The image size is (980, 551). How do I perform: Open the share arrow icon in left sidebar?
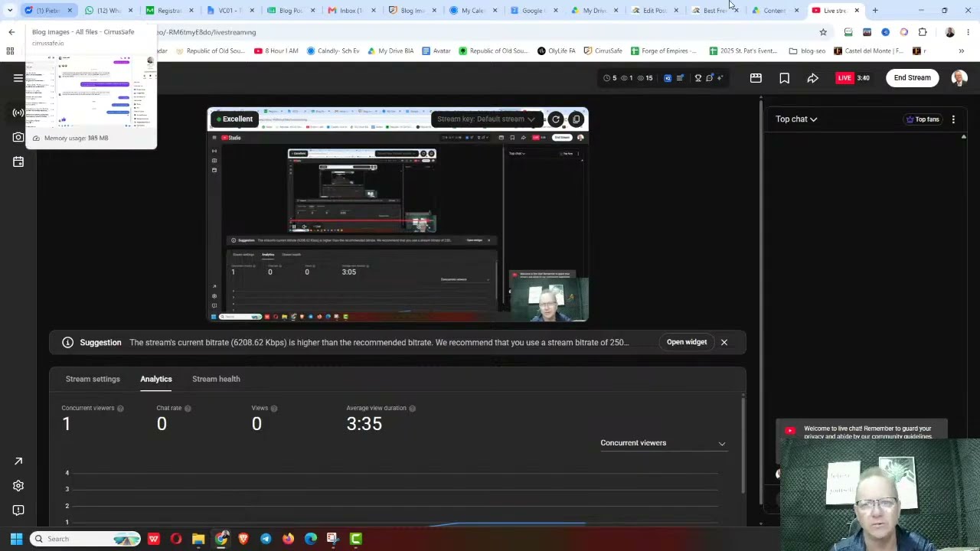(18, 461)
